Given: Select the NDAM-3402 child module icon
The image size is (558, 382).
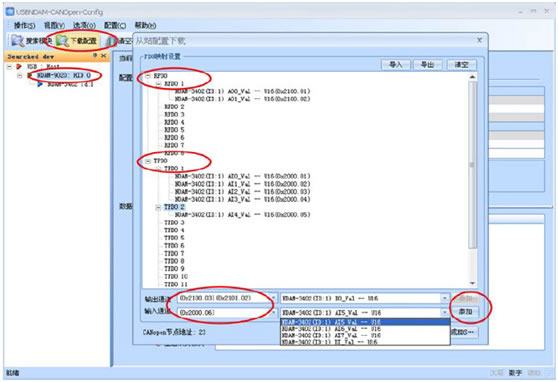Looking at the screenshot, I should point(40,84).
